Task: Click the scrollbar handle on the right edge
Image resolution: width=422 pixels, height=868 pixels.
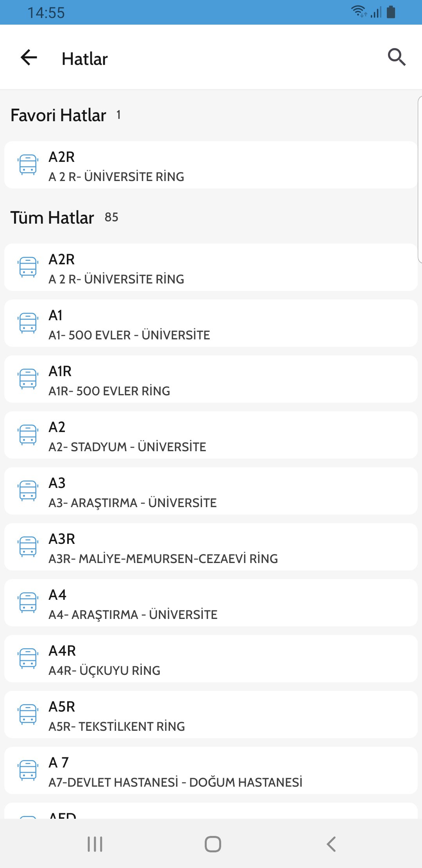Action: (420, 180)
